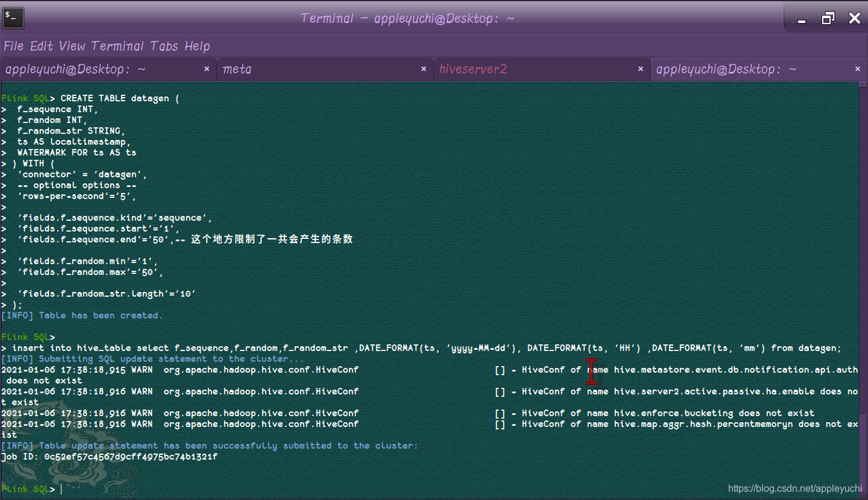
Task: Close the hiveserver2 tab
Action: (641, 69)
